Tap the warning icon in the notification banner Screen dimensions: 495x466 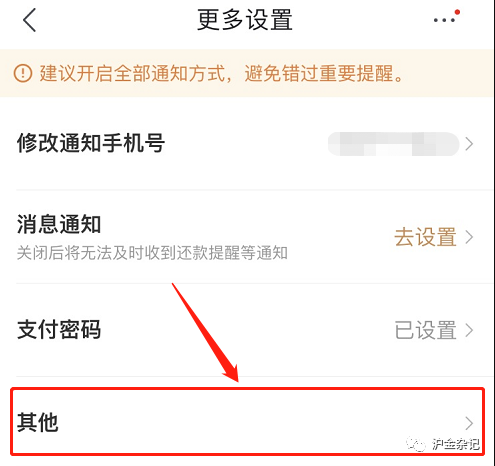click(x=23, y=73)
